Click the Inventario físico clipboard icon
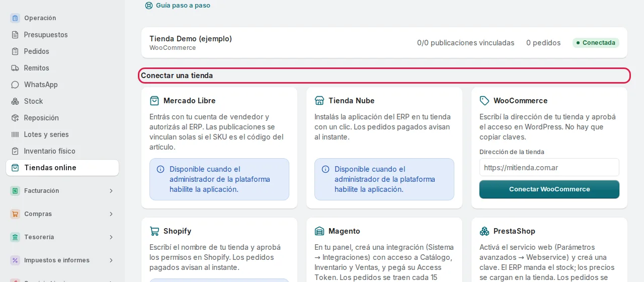 point(15,151)
